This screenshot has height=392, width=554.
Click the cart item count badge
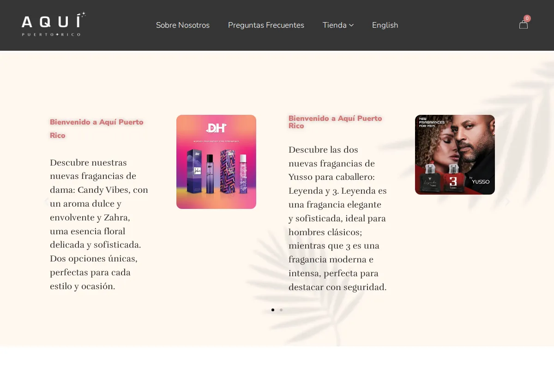(527, 18)
